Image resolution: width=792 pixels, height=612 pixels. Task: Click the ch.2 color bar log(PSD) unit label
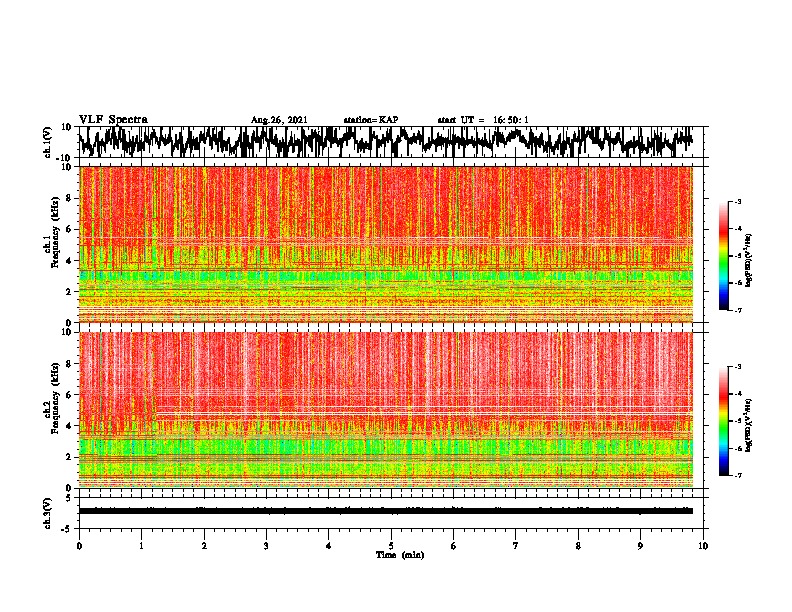749,425
